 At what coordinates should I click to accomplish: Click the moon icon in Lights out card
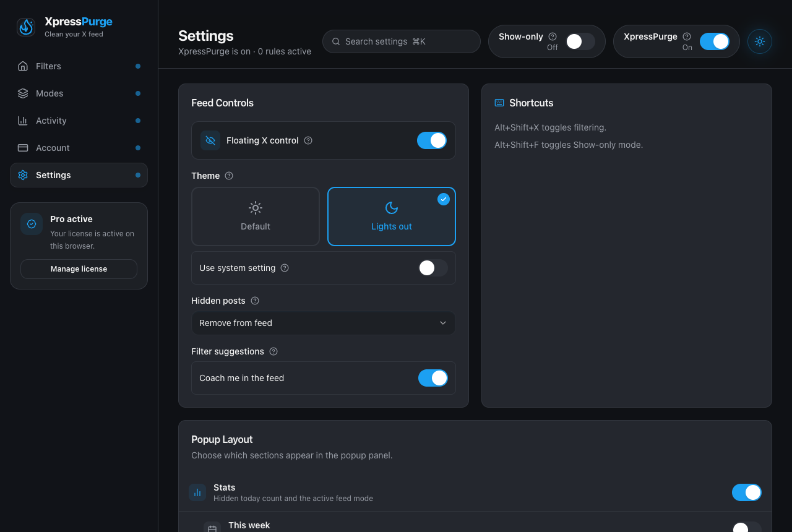coord(392,208)
